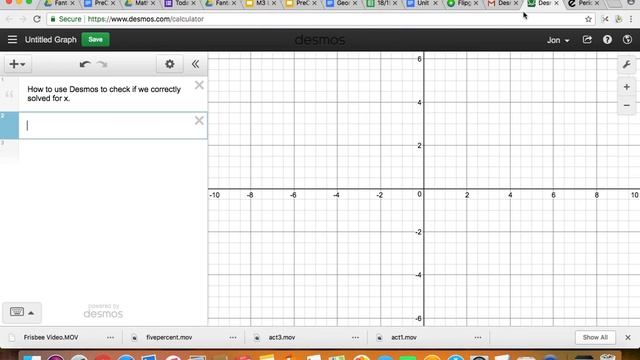This screenshot has width=640, height=360.
Task: Reload the browser page
Action: tap(37, 19)
